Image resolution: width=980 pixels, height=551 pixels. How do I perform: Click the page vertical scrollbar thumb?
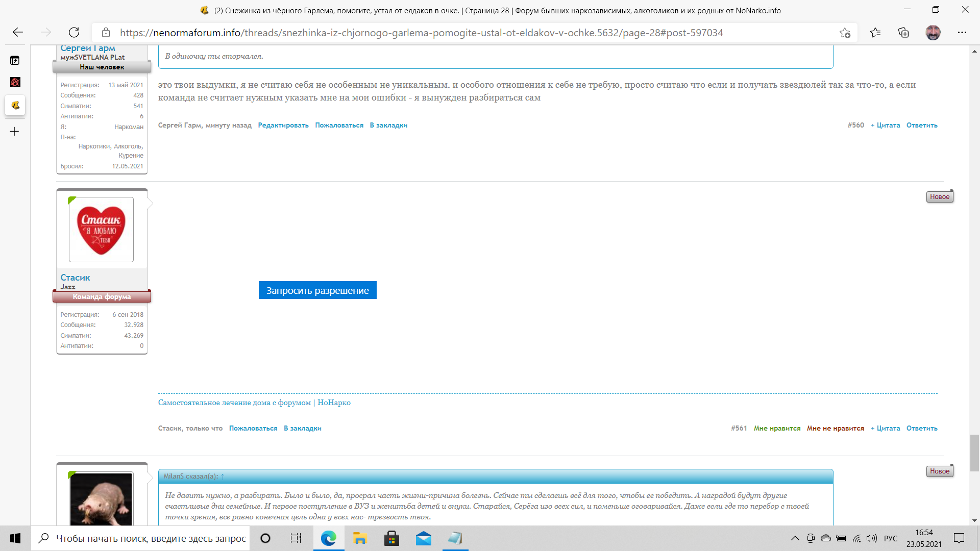click(x=974, y=453)
